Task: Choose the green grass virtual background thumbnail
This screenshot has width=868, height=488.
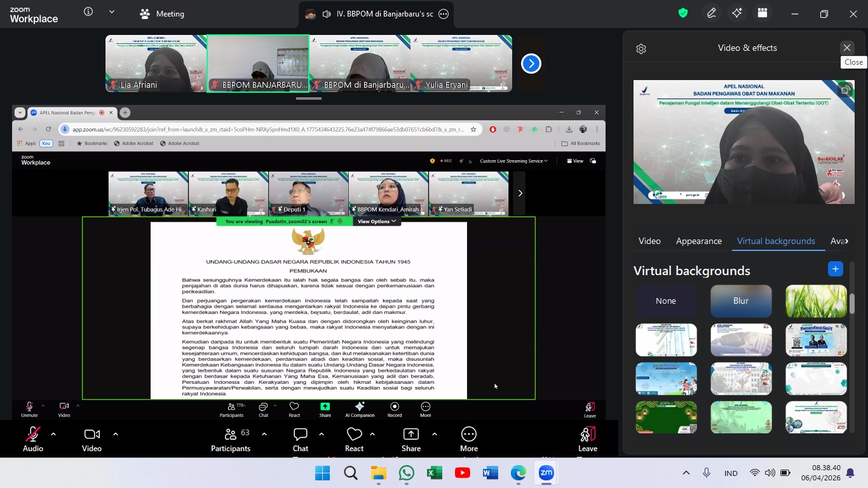Action: coord(816,301)
